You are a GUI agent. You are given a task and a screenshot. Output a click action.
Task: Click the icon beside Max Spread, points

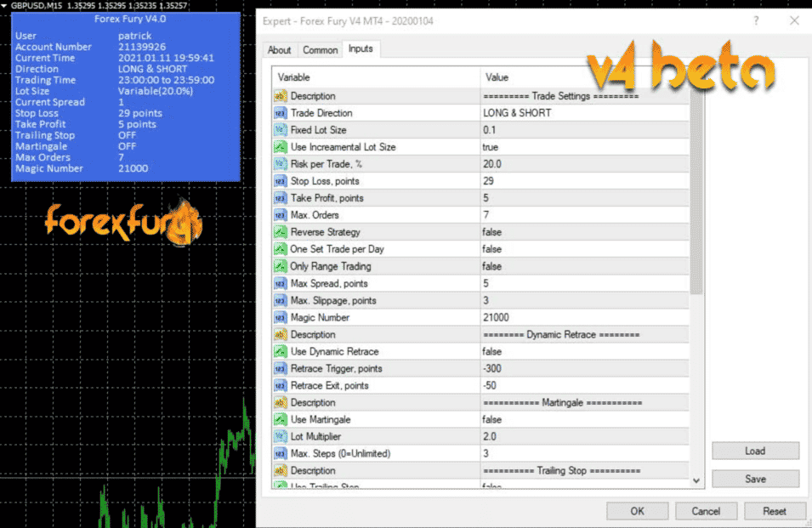pyautogui.click(x=280, y=284)
